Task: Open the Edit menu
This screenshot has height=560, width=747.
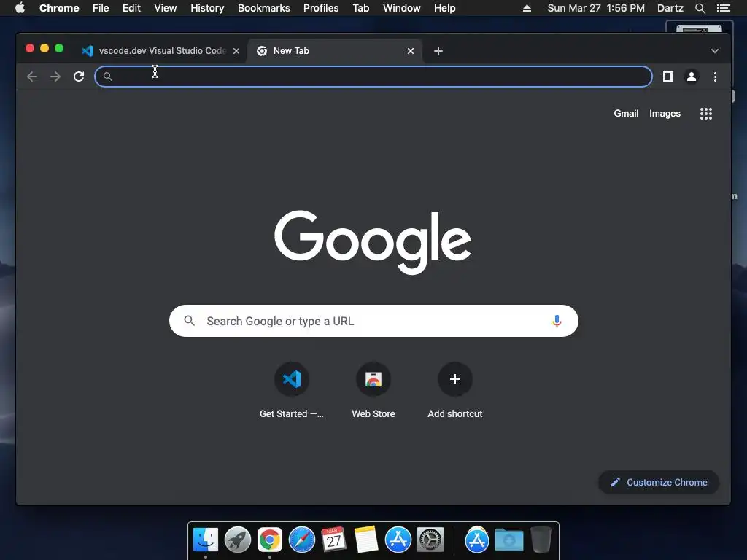Action: 131,8
